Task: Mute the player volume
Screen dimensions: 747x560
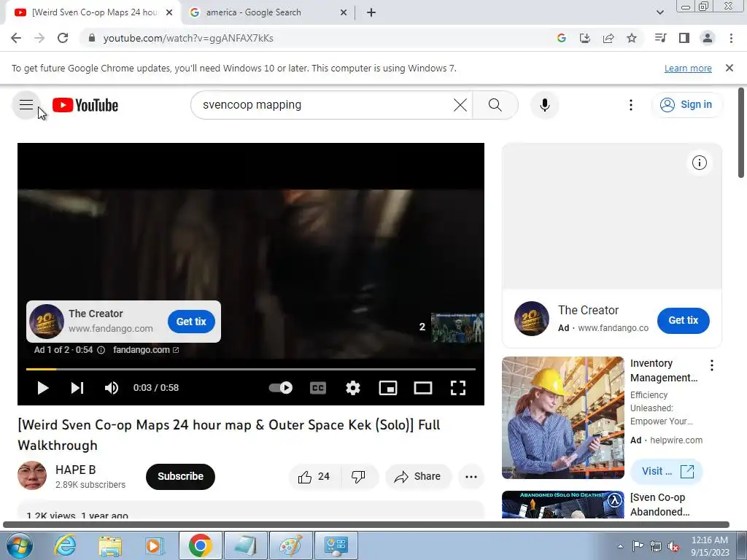Action: (112, 388)
